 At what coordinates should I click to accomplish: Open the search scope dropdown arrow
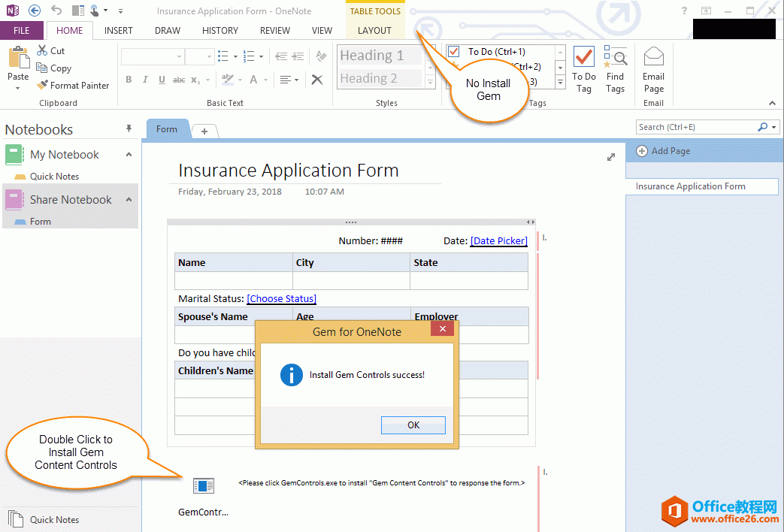click(773, 128)
